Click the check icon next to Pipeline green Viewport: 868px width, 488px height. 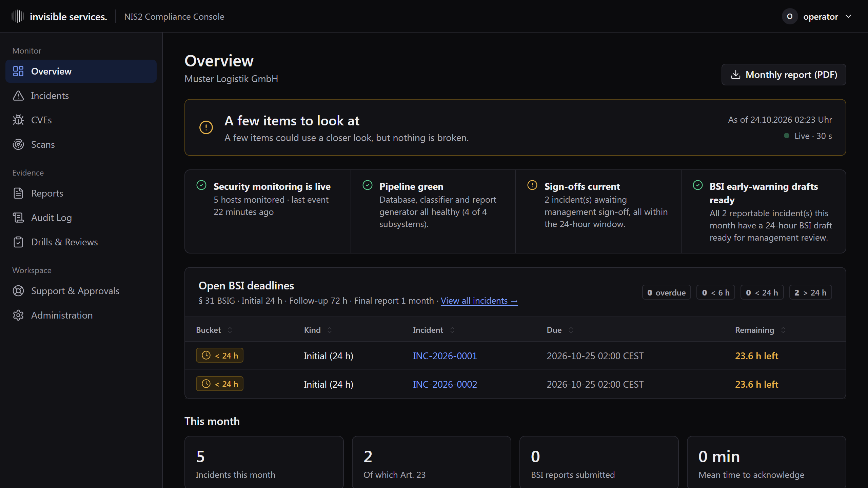coord(368,185)
